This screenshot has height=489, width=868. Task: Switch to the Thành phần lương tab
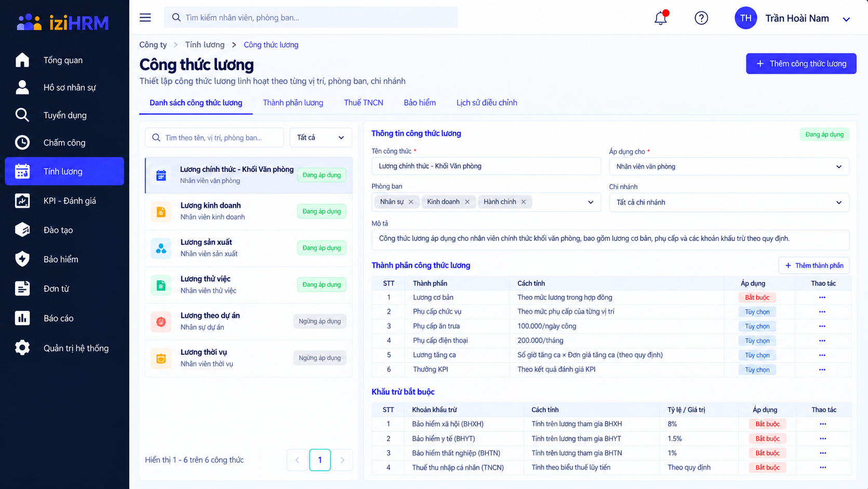(x=293, y=103)
